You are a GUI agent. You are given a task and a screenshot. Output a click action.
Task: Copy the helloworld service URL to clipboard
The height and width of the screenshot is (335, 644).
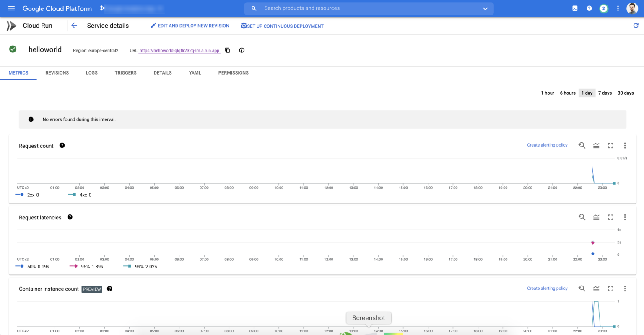click(x=228, y=50)
